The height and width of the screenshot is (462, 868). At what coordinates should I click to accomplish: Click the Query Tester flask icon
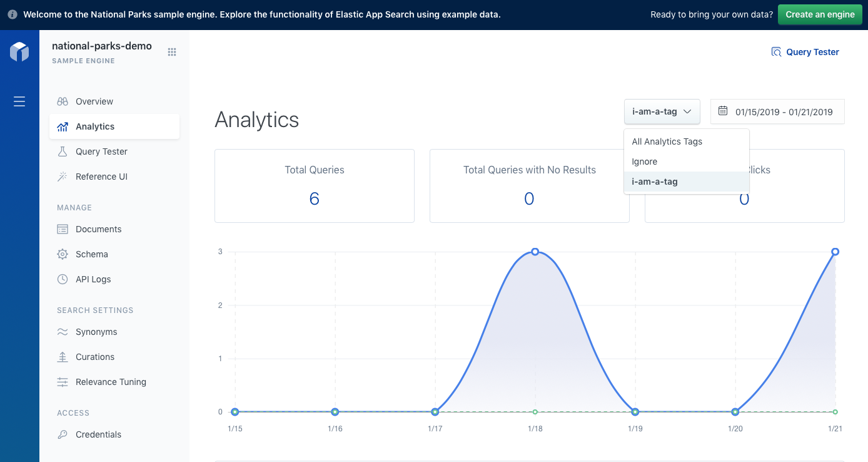click(x=63, y=151)
